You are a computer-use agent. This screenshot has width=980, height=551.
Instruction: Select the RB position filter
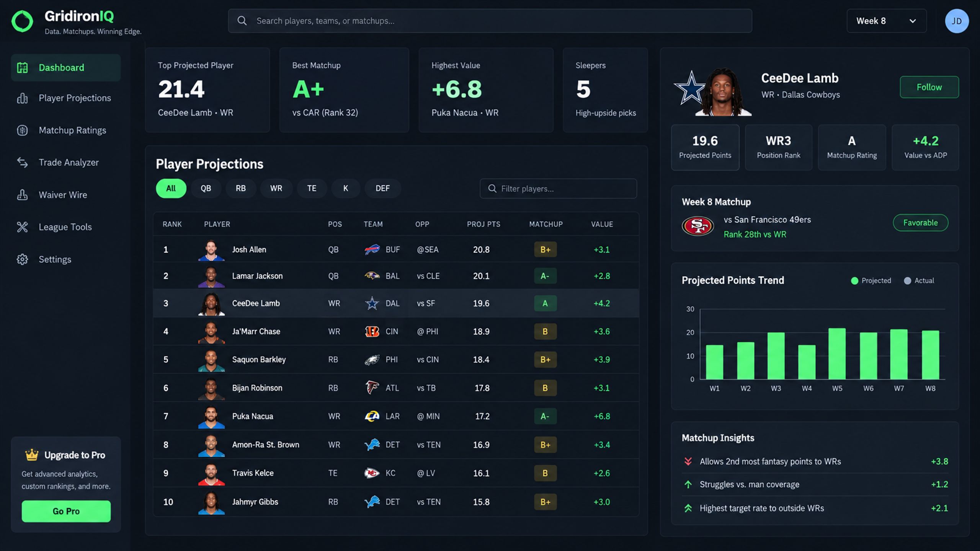241,188
